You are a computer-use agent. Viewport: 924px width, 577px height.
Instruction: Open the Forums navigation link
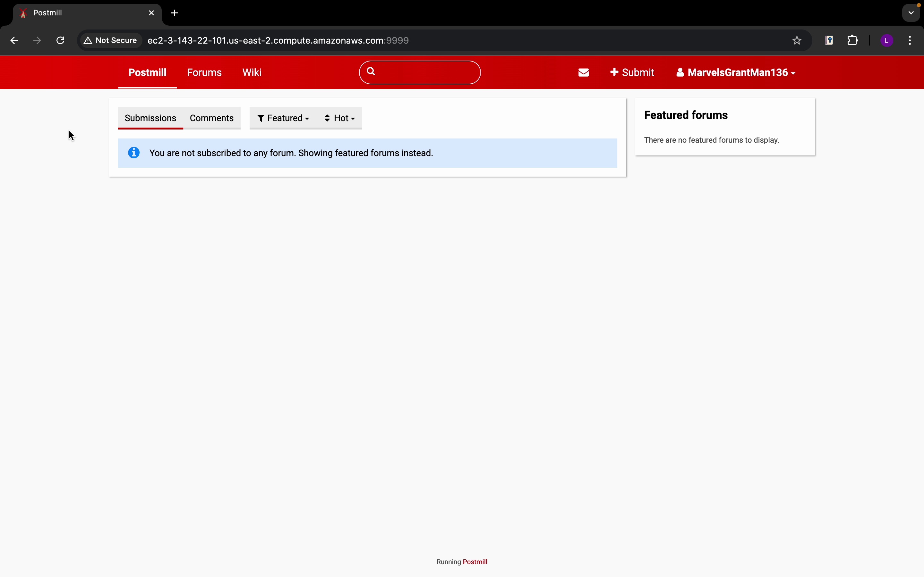204,72
